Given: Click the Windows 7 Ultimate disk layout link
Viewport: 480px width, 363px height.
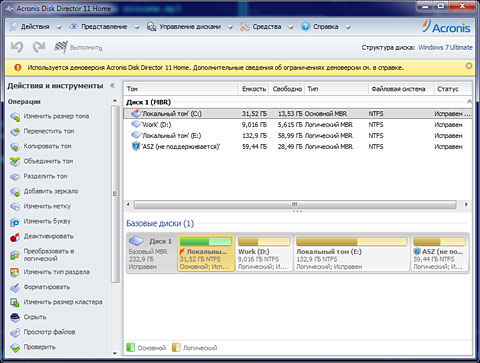Looking at the screenshot, I should tap(445, 47).
